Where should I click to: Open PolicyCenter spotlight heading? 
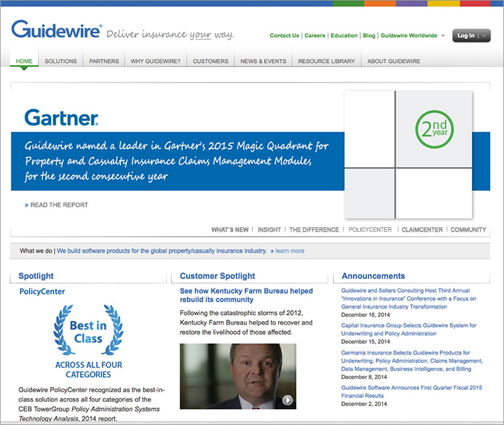[42, 292]
